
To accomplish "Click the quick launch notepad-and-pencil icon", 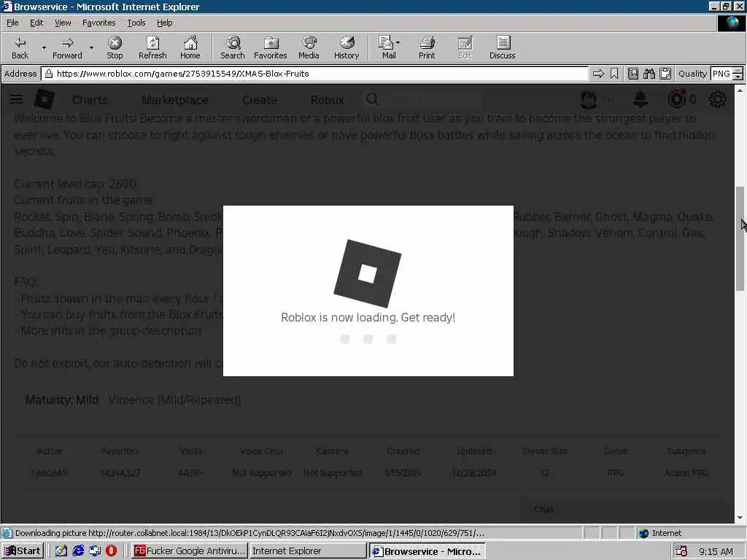I will pos(61,551).
